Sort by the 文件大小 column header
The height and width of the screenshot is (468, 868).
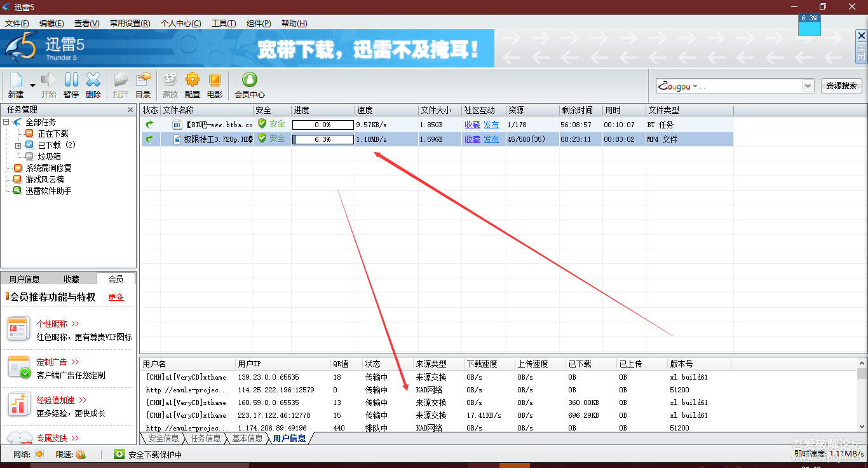click(x=440, y=110)
